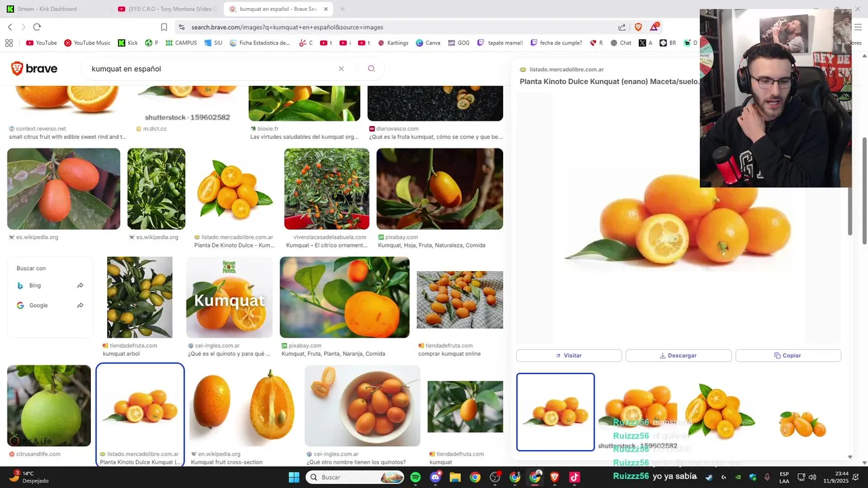868x488 pixels.
Task: Click the Descargar button
Action: pyautogui.click(x=678, y=355)
